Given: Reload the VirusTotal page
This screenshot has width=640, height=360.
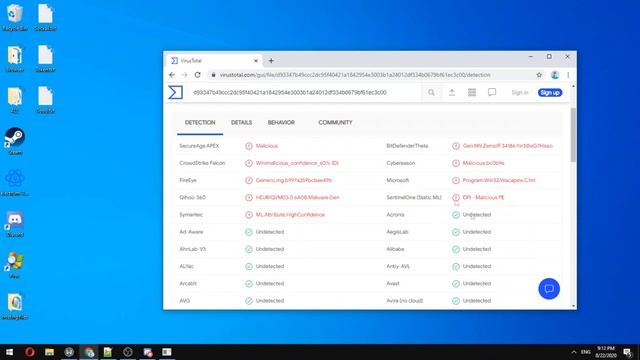Looking at the screenshot, I should [198, 75].
